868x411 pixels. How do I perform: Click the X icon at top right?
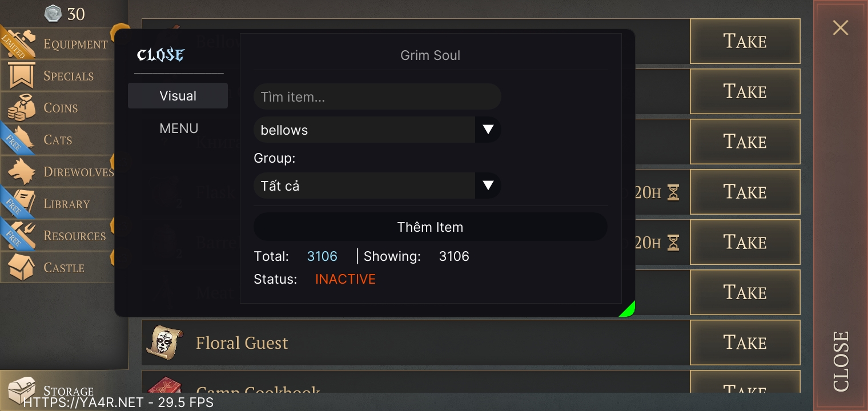point(840,27)
